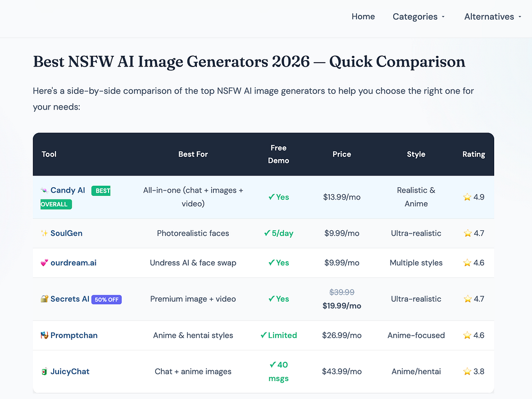Click the Best For column header
The image size is (532, 399).
pyautogui.click(x=193, y=154)
